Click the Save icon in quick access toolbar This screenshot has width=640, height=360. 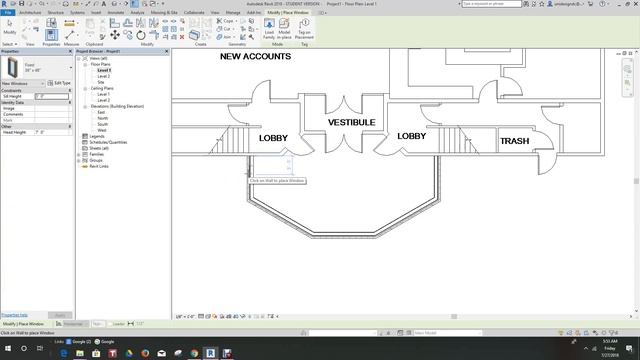(22, 4)
